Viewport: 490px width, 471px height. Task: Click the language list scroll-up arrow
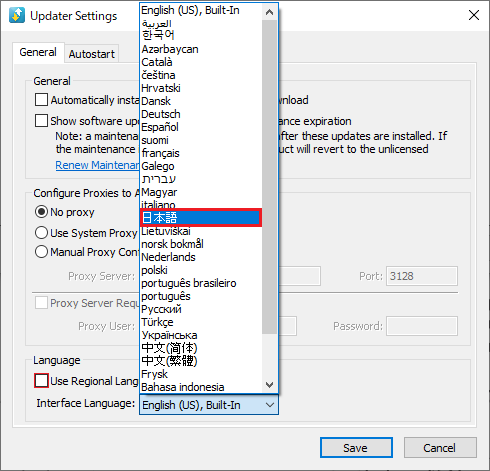[x=269, y=12]
